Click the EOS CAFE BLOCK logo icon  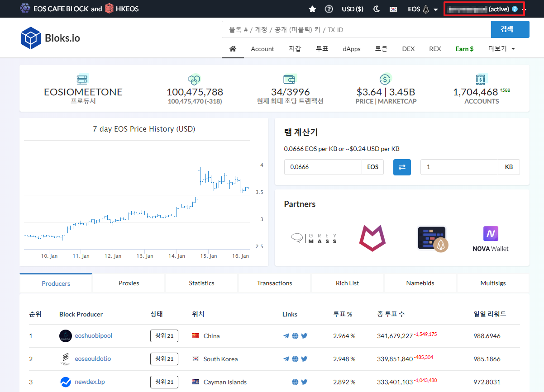point(25,9)
